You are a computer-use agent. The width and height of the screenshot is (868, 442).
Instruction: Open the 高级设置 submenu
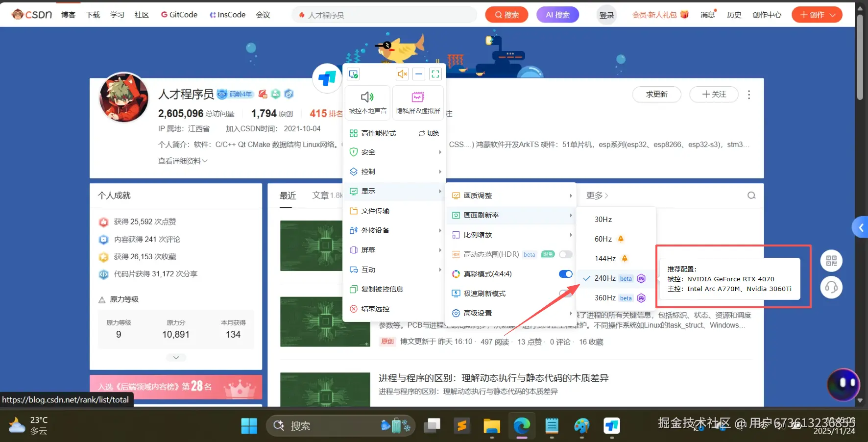click(x=511, y=313)
